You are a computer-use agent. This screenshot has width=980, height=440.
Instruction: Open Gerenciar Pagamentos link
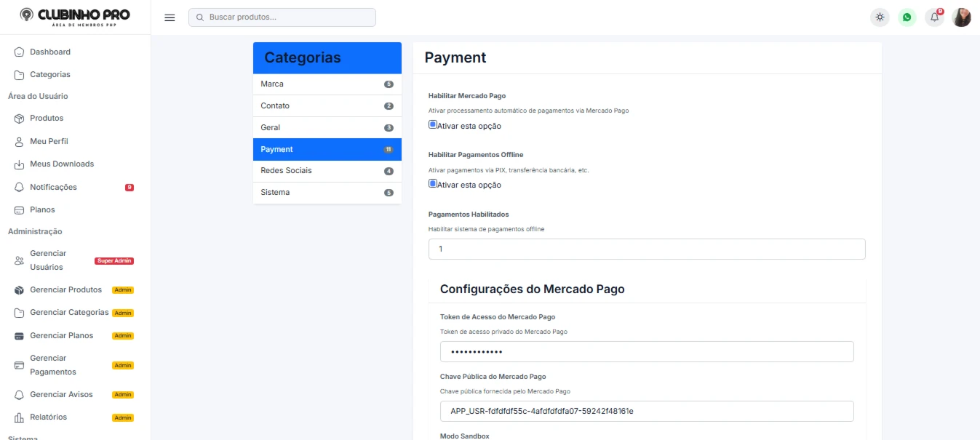click(53, 365)
